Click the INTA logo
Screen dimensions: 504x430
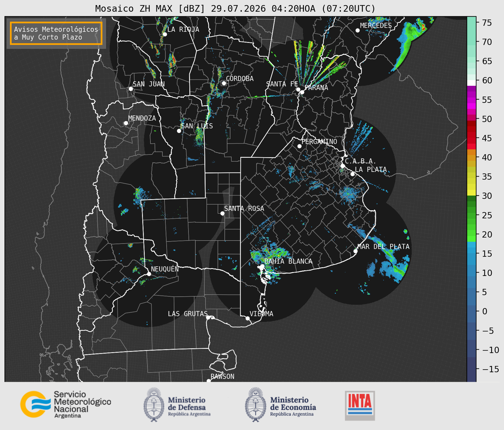pyautogui.click(x=360, y=405)
